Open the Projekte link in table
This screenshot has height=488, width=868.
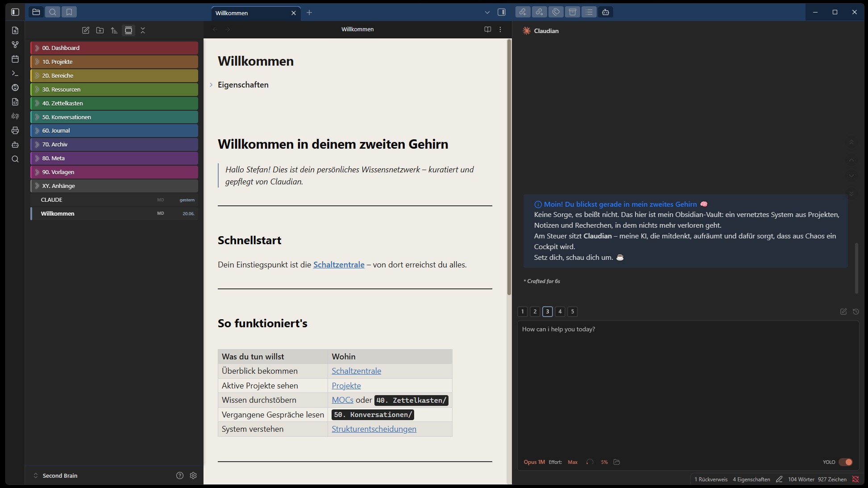click(346, 386)
